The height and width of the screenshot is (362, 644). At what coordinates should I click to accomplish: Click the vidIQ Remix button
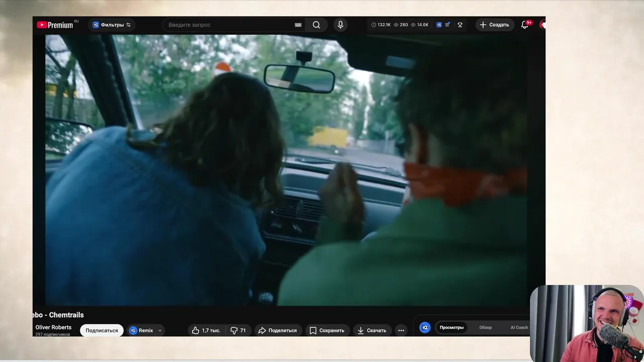pyautogui.click(x=141, y=330)
